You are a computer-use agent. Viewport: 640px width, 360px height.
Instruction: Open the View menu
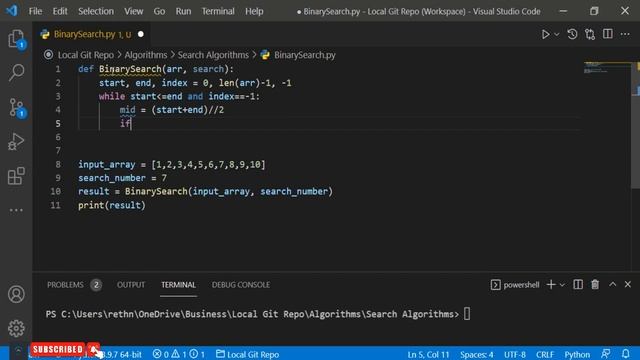tap(133, 11)
